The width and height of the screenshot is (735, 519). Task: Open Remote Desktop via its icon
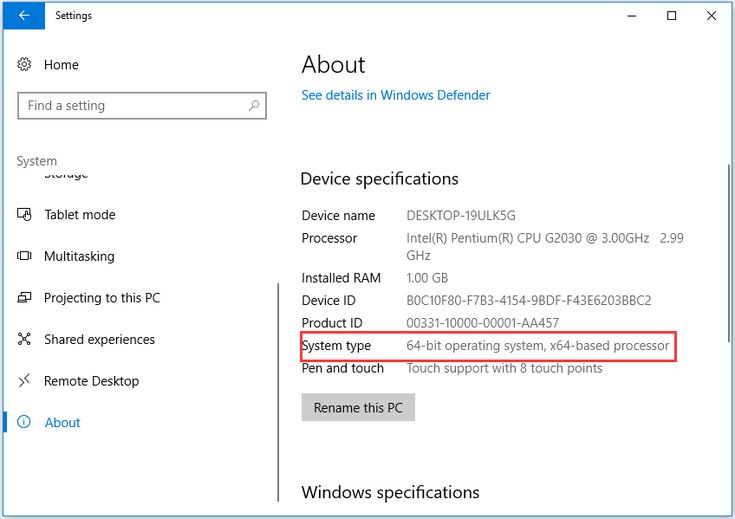point(25,381)
